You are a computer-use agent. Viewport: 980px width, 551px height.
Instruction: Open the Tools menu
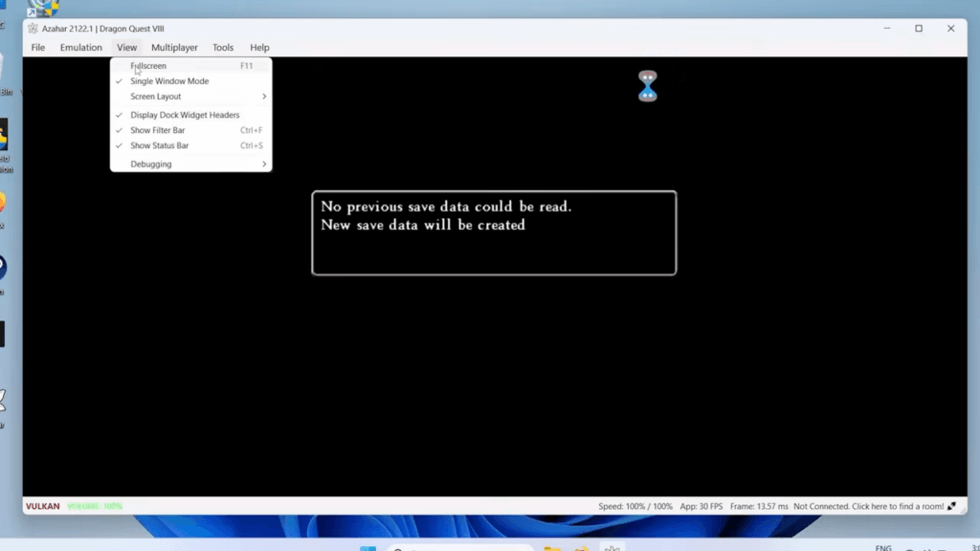(x=223, y=48)
